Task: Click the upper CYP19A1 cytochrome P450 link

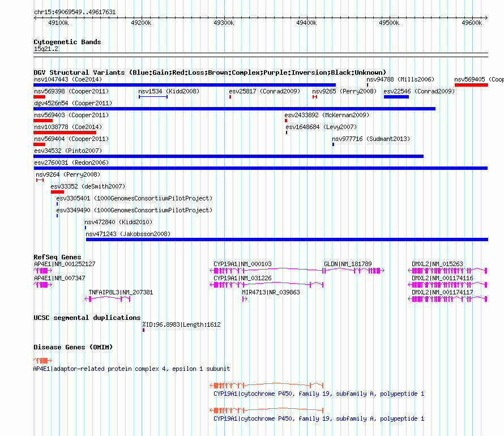Action: click(319, 394)
